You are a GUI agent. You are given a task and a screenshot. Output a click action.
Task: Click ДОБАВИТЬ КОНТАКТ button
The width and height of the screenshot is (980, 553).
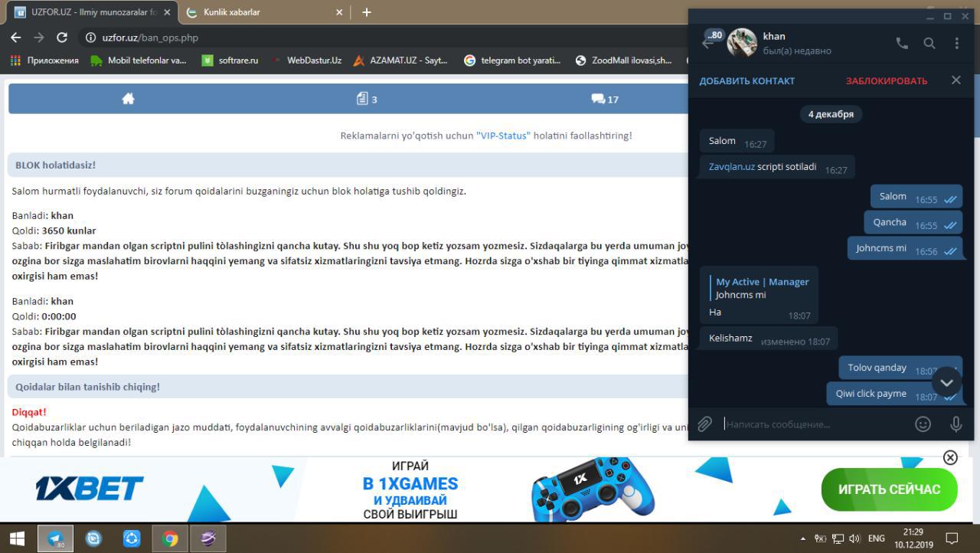(x=746, y=80)
